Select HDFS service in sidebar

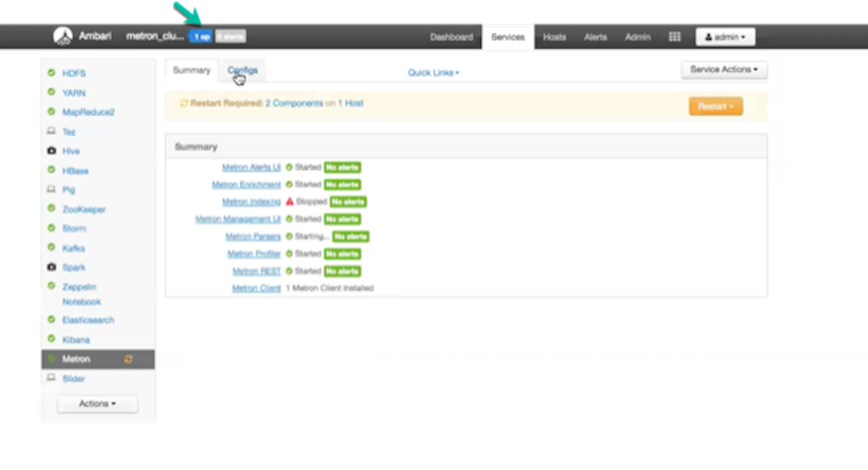click(x=74, y=73)
